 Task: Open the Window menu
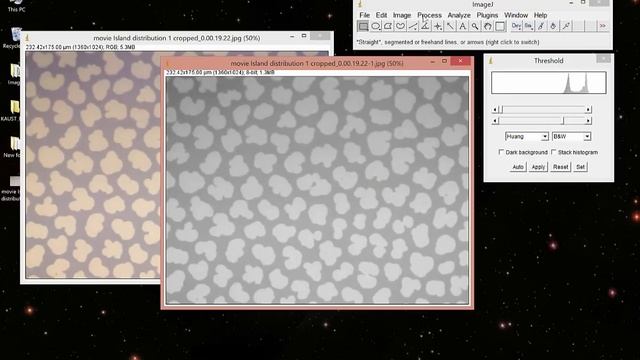point(516,15)
